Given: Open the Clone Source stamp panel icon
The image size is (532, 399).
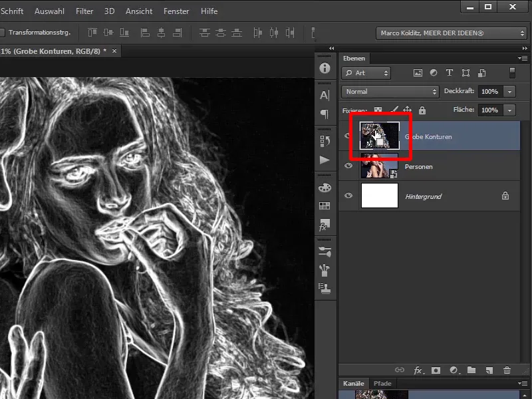Looking at the screenshot, I should coord(325,289).
